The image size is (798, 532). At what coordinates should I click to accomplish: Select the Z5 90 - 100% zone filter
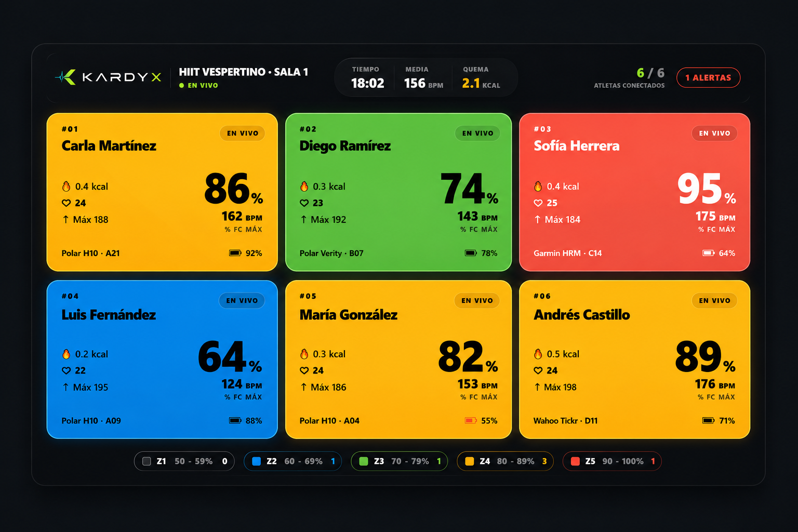click(612, 461)
